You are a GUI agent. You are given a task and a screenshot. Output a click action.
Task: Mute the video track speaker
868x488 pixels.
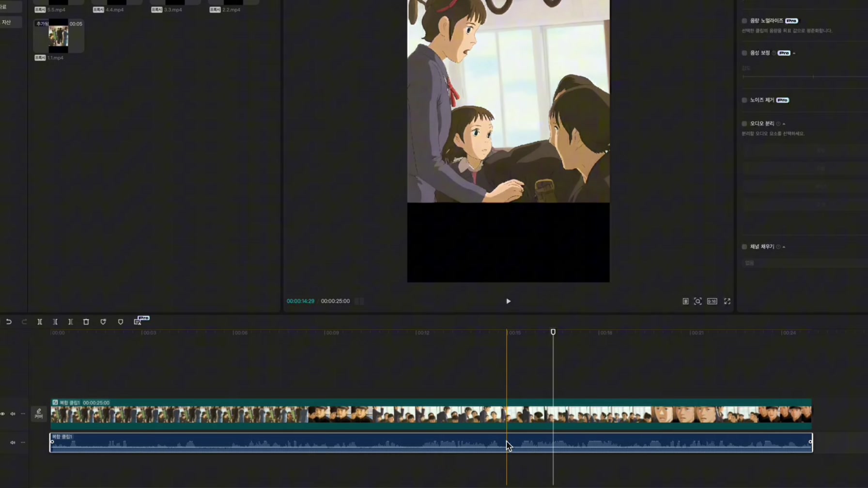tap(13, 414)
